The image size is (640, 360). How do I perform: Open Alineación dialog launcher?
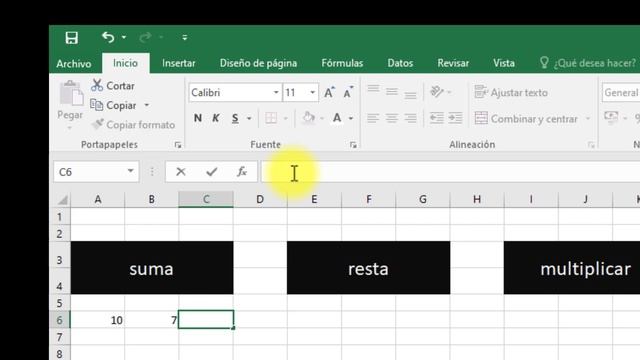point(591,145)
